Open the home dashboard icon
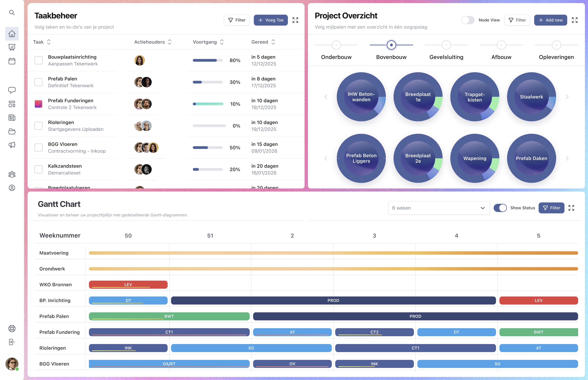This screenshot has width=588, height=380. [x=12, y=34]
